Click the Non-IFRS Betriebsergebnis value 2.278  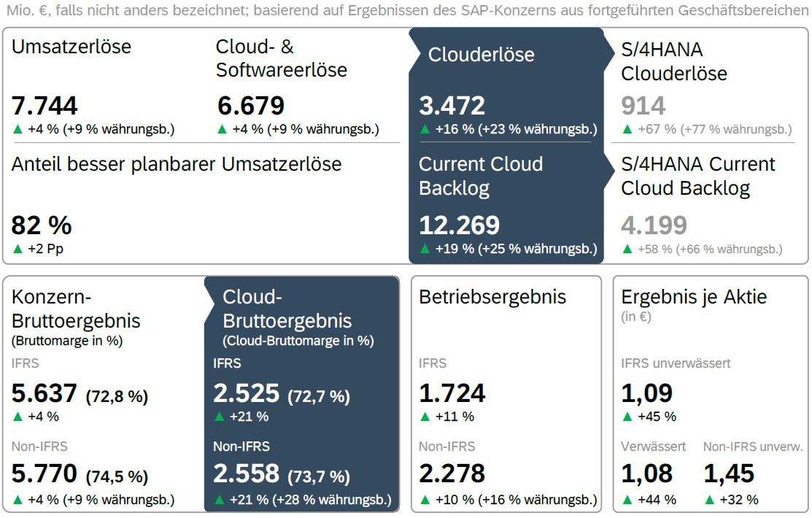452,473
